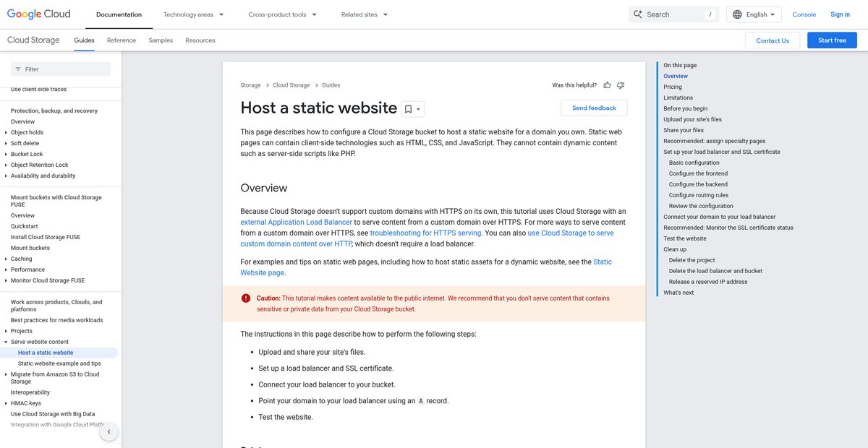The width and height of the screenshot is (868, 448).
Task: Open troubleshooting for HTTPS serving link
Action: (425, 233)
